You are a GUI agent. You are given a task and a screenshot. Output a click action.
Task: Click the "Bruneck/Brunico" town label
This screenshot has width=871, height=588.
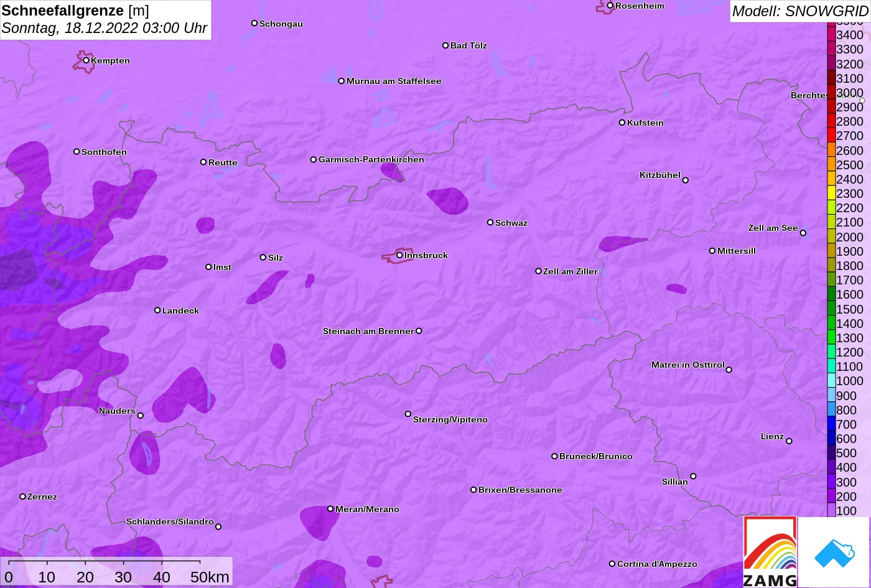click(x=596, y=456)
